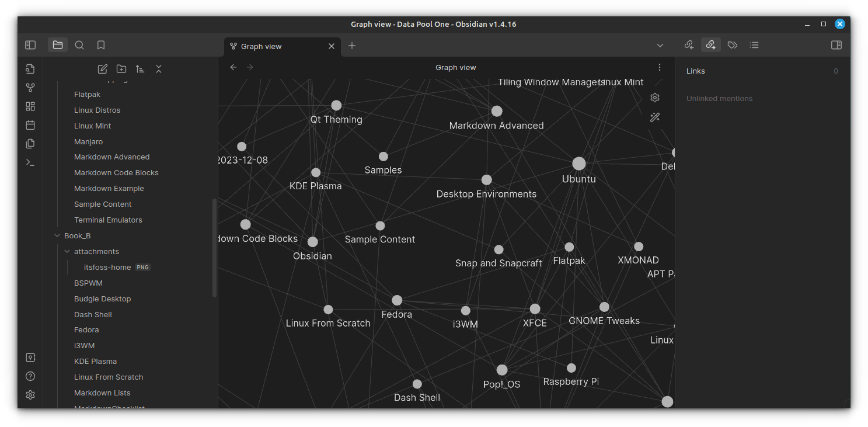Viewport: 868px width, 427px height.
Task: Open the help question mark icon
Action: [30, 376]
